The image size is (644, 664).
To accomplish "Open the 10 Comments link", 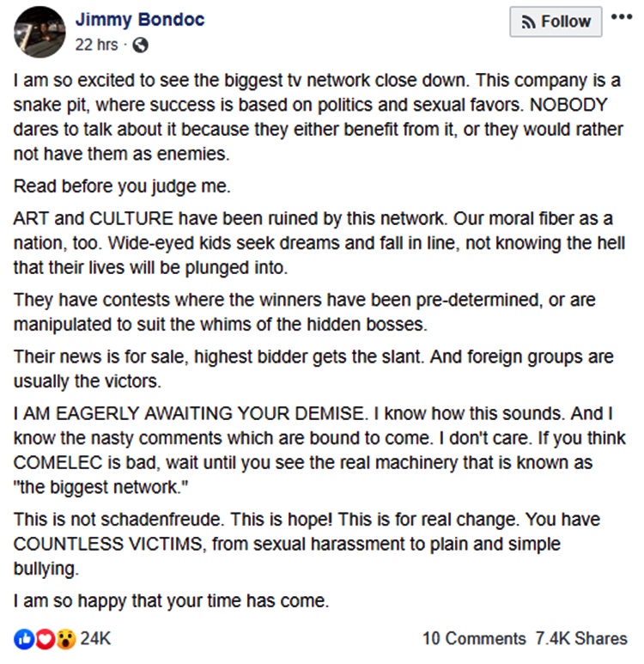I will click(x=474, y=638).
